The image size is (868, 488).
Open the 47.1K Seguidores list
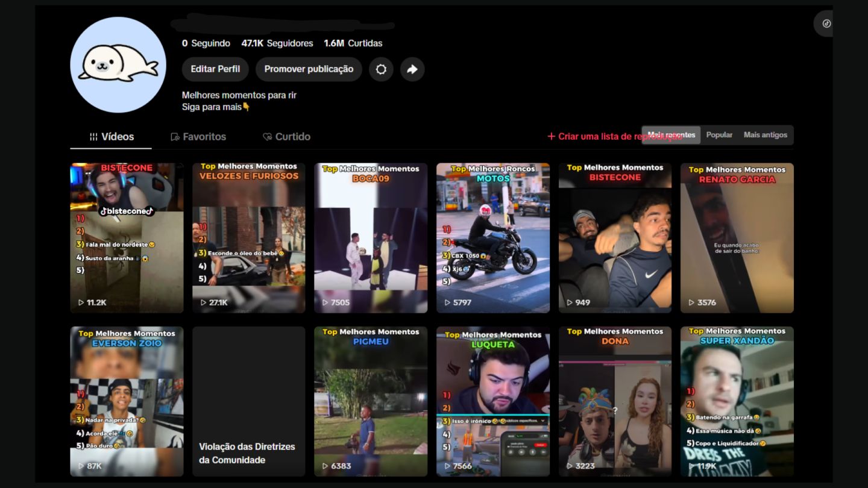pos(277,43)
